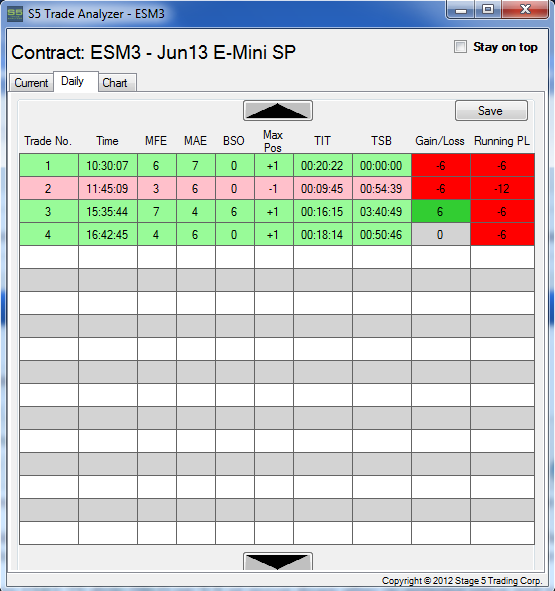
Task: Minimize the S5 Trade Analyzer window
Action: coord(461,10)
